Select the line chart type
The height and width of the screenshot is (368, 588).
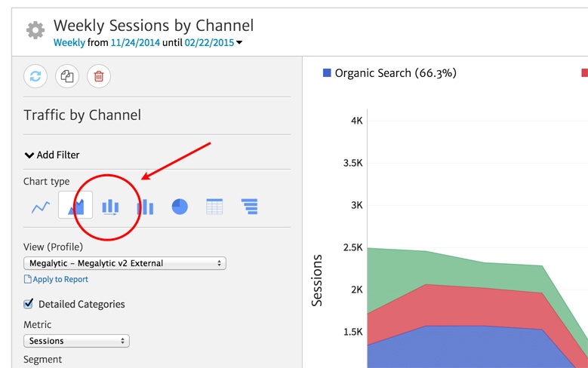pyautogui.click(x=41, y=207)
